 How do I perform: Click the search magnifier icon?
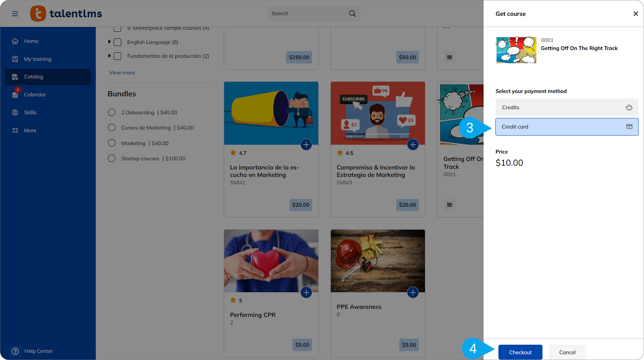point(352,13)
